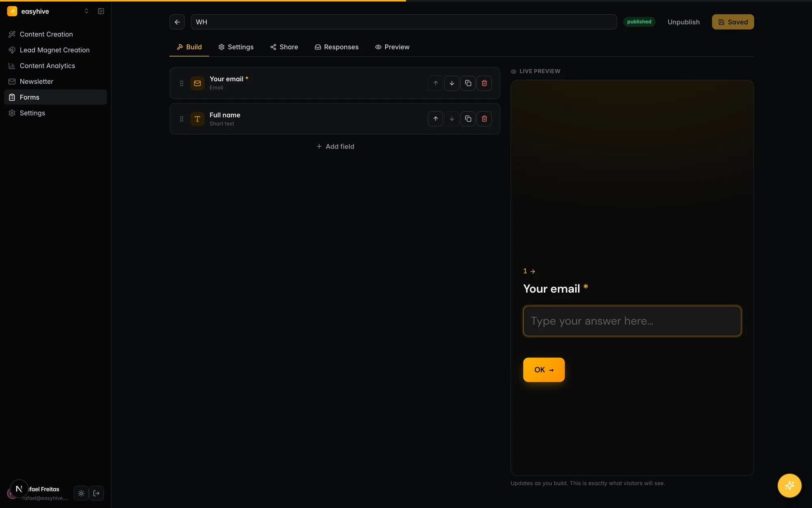Click the Your email question heading in preview

coord(555,289)
